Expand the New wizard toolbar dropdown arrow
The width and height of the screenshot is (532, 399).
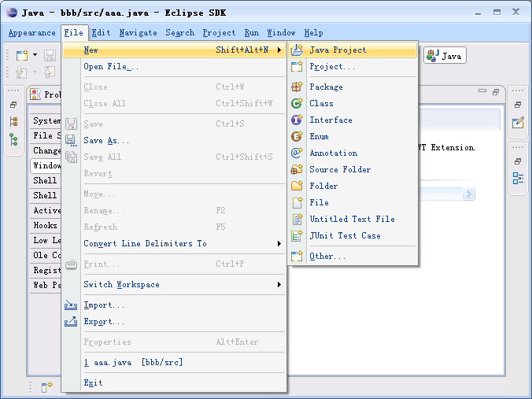point(35,54)
